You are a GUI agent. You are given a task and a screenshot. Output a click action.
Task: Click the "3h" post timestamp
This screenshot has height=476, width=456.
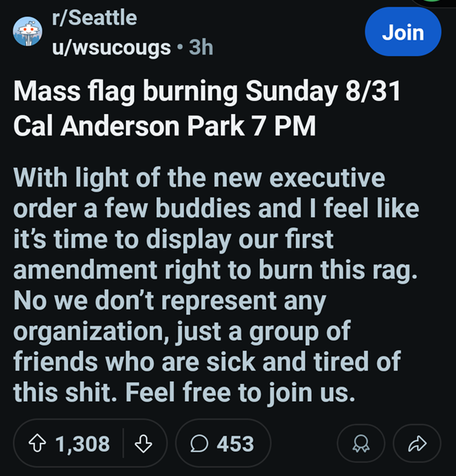pos(200,48)
